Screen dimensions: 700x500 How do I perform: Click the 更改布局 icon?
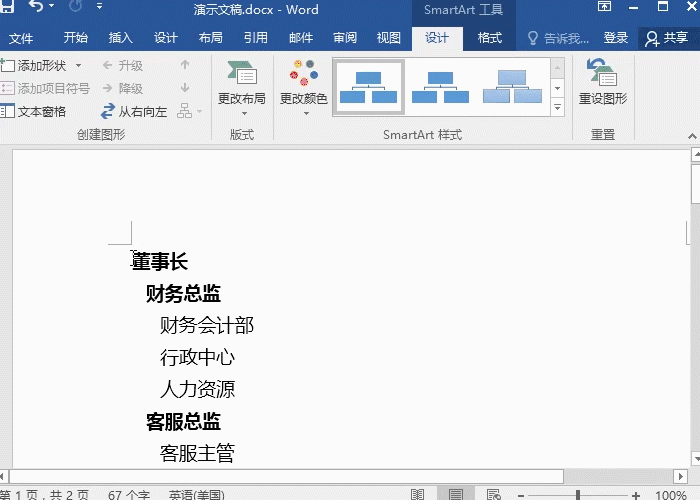[x=242, y=73]
